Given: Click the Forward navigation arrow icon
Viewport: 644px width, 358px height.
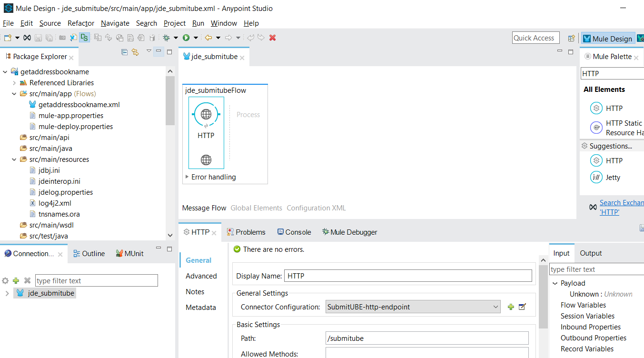Looking at the screenshot, I should pyautogui.click(x=228, y=38).
